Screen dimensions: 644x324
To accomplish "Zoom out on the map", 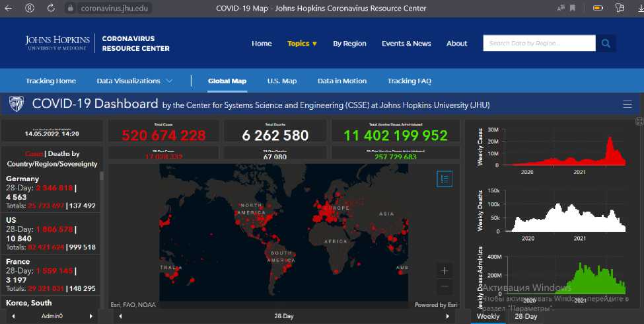I will pyautogui.click(x=445, y=286).
